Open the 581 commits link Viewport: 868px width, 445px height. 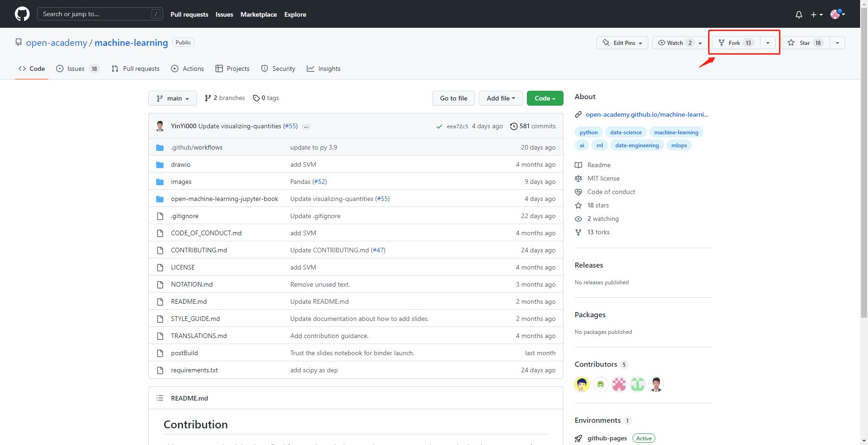533,126
